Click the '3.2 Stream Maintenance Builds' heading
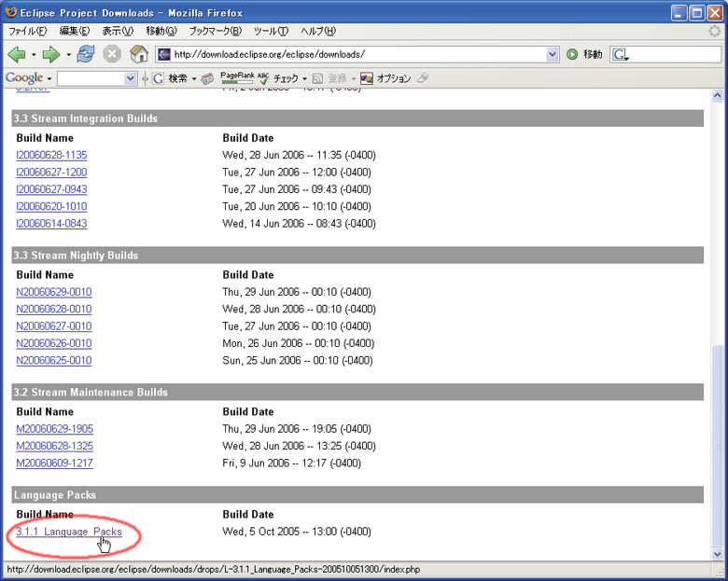728x581 pixels. click(x=91, y=393)
